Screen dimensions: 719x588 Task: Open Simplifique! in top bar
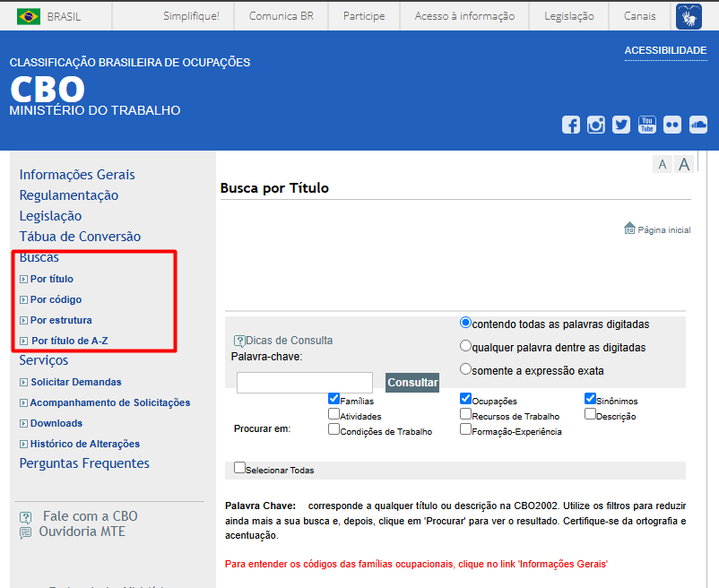pyautogui.click(x=191, y=16)
